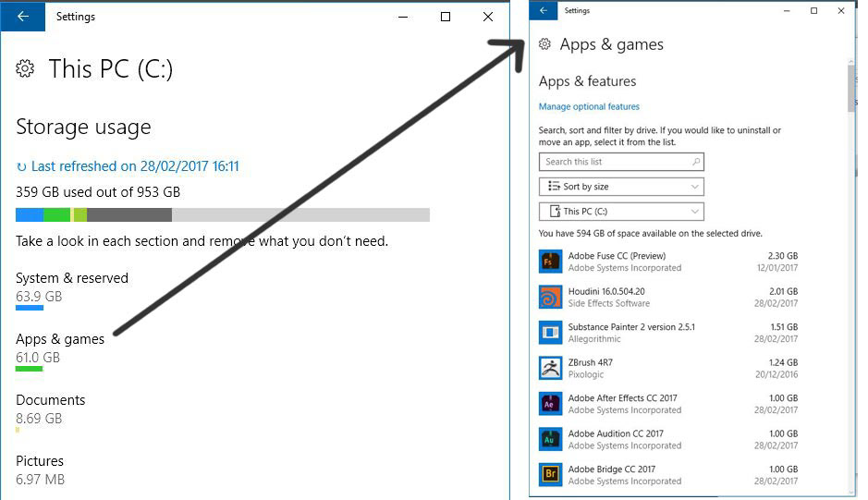The height and width of the screenshot is (500, 868).
Task: Select Adobe Bridge CC 2017 name
Action: tap(612, 469)
